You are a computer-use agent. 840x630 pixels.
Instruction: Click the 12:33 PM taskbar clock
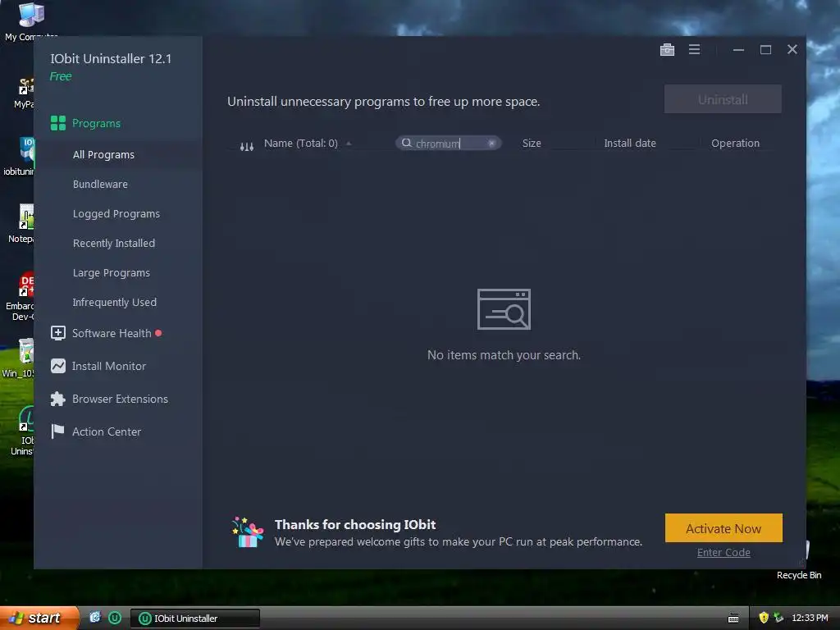(x=810, y=618)
